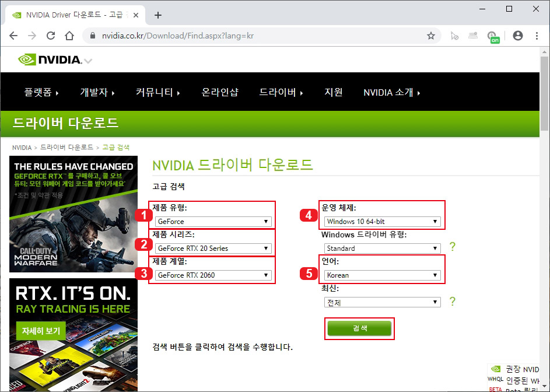The image size is (550, 392).
Task: Click the NVIDIA logo
Action: (50, 60)
